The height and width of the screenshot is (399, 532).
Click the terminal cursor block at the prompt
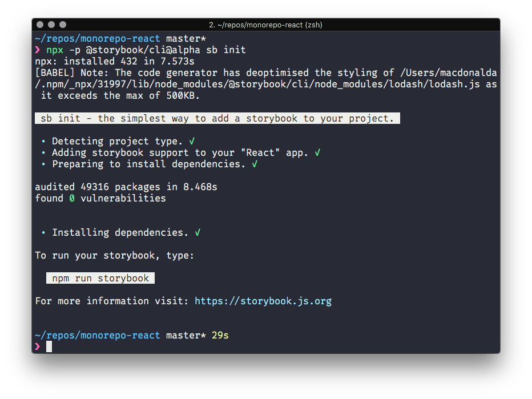click(x=49, y=346)
